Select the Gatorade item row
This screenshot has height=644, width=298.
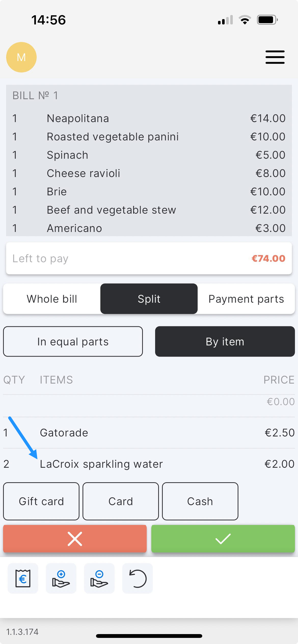pos(149,433)
